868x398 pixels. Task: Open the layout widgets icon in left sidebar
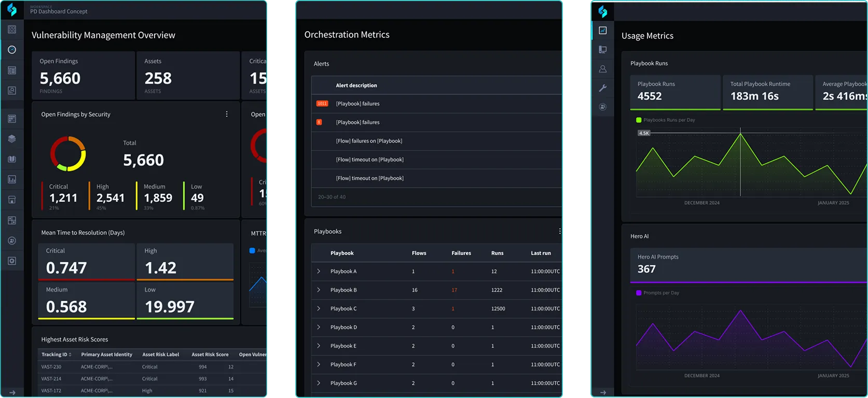point(12,220)
